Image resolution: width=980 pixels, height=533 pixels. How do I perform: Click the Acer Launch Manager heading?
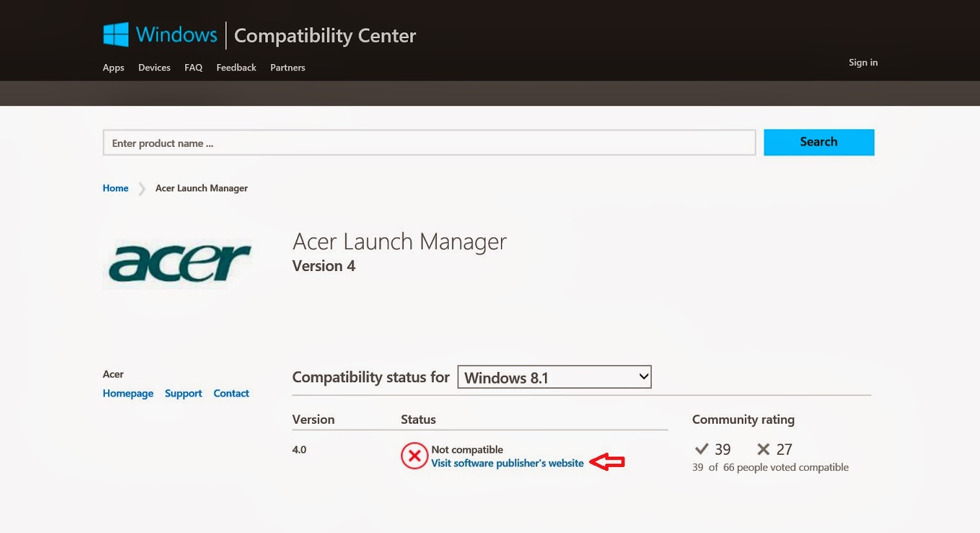pyautogui.click(x=399, y=242)
